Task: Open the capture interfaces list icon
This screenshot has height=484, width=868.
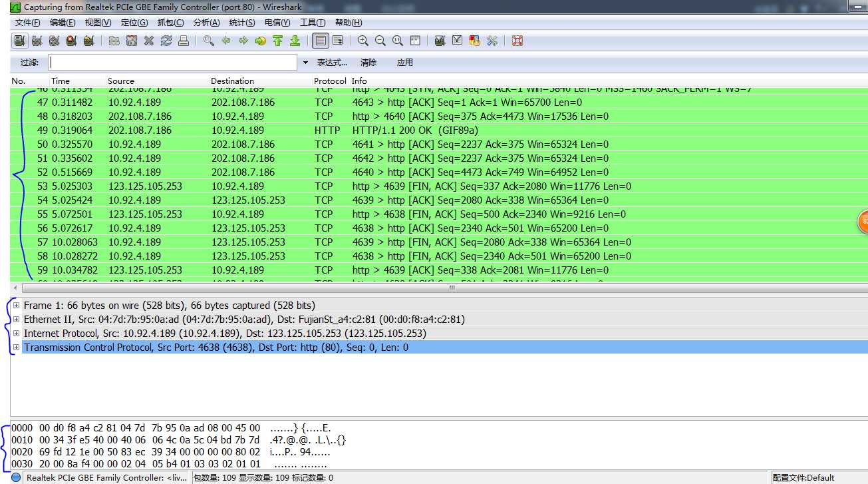Action: (x=19, y=41)
